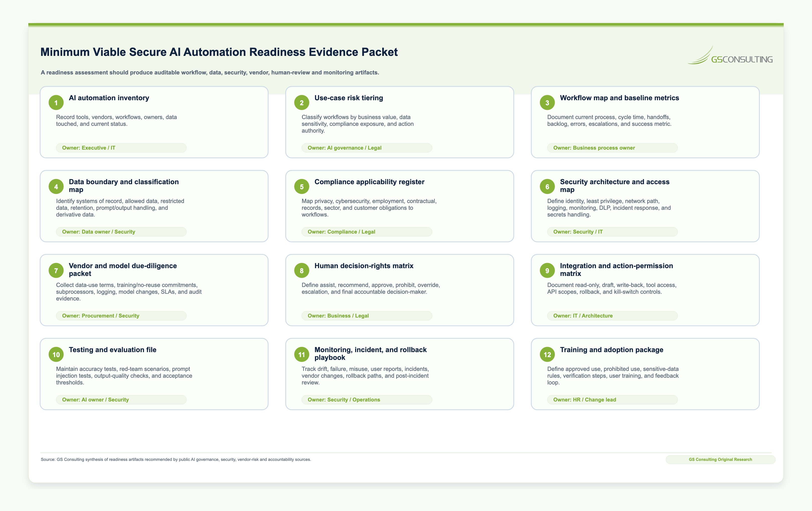Screen dimensions: 812x511
Task: Click the number 11 circle badge
Action: 301,355
